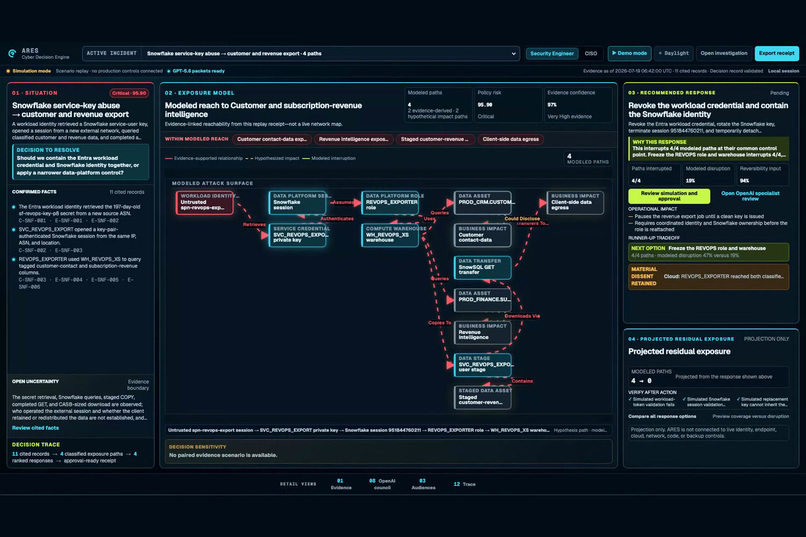
Task: Open the Active Incident dropdown
Action: pyautogui.click(x=301, y=53)
